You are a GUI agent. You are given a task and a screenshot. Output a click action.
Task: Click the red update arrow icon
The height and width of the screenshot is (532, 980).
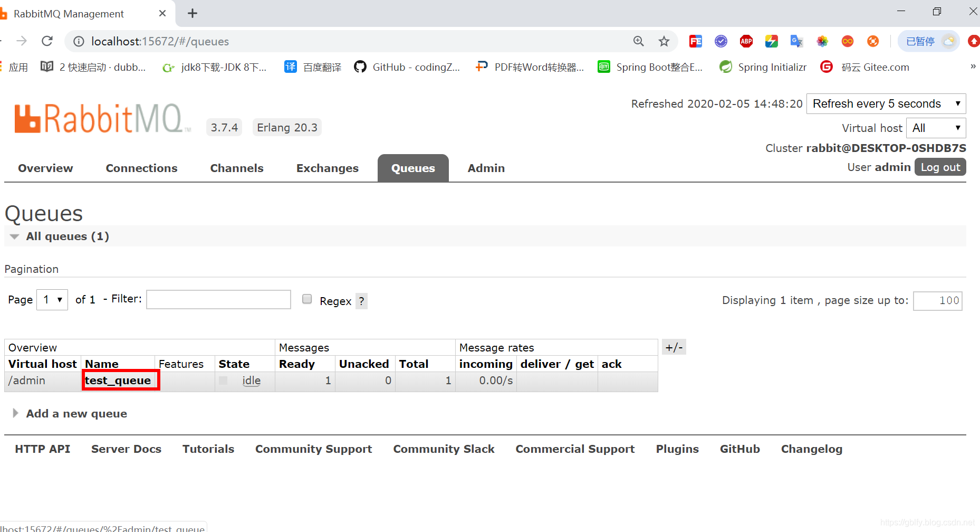(974, 41)
